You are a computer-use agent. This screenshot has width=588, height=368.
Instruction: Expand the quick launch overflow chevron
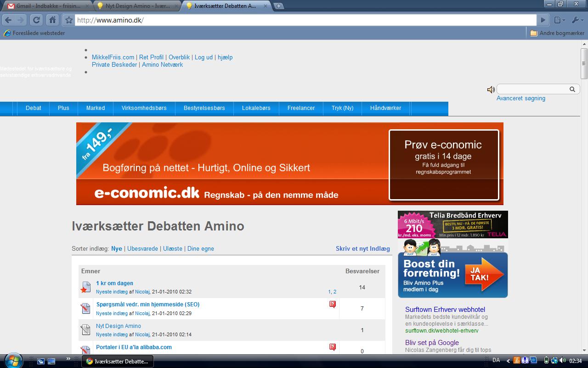click(68, 358)
